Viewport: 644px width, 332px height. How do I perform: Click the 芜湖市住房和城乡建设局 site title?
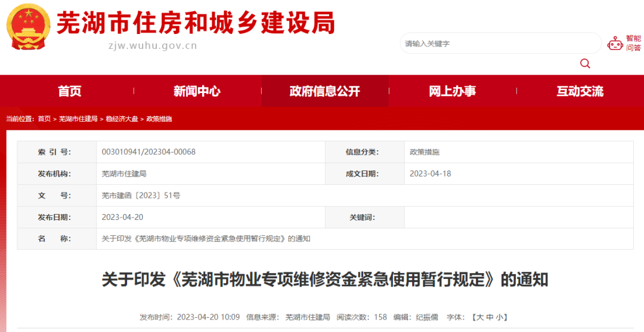click(x=196, y=23)
